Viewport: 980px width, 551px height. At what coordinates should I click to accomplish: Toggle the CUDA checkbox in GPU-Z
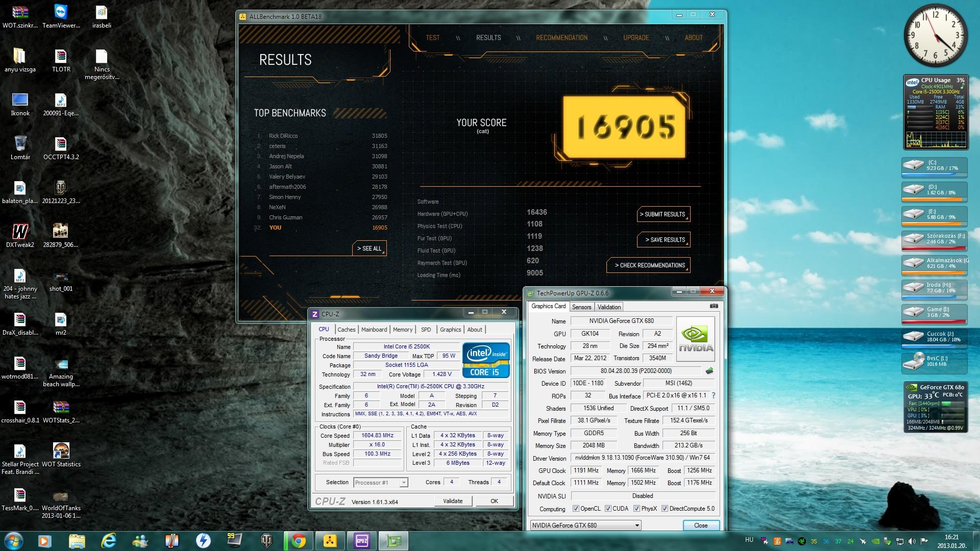point(608,509)
